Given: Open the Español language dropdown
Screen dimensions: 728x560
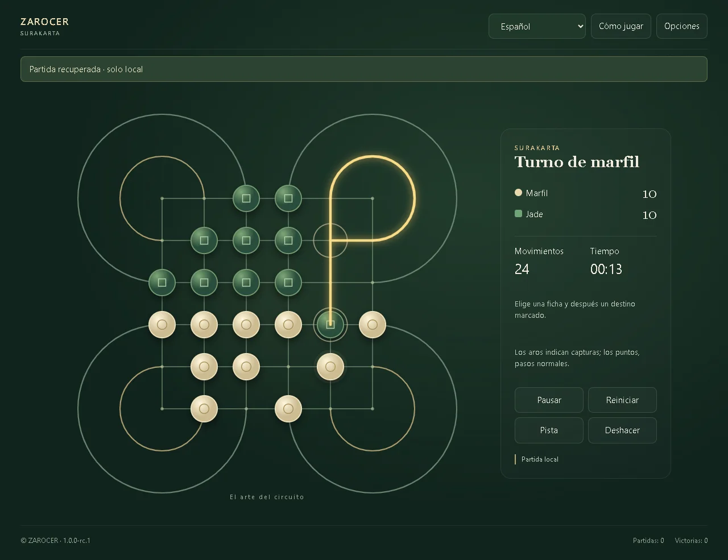Looking at the screenshot, I should click(537, 26).
